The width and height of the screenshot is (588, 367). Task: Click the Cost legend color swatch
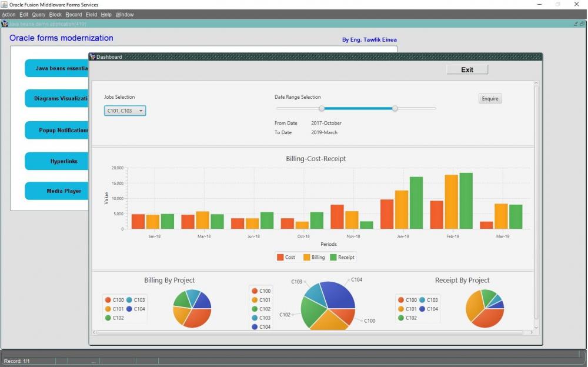(280, 257)
